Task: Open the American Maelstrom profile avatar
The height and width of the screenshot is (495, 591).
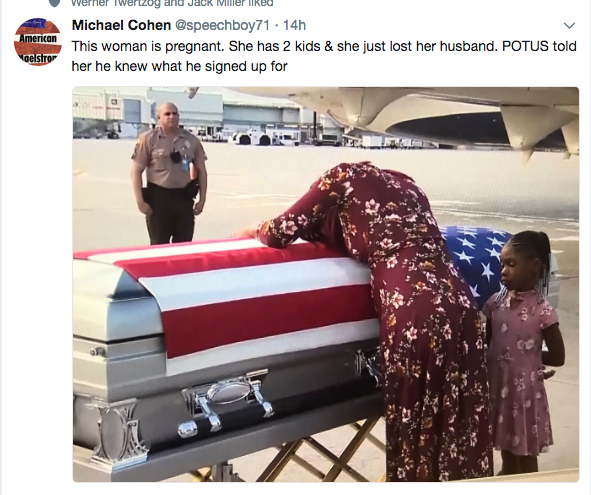Action: [x=38, y=42]
